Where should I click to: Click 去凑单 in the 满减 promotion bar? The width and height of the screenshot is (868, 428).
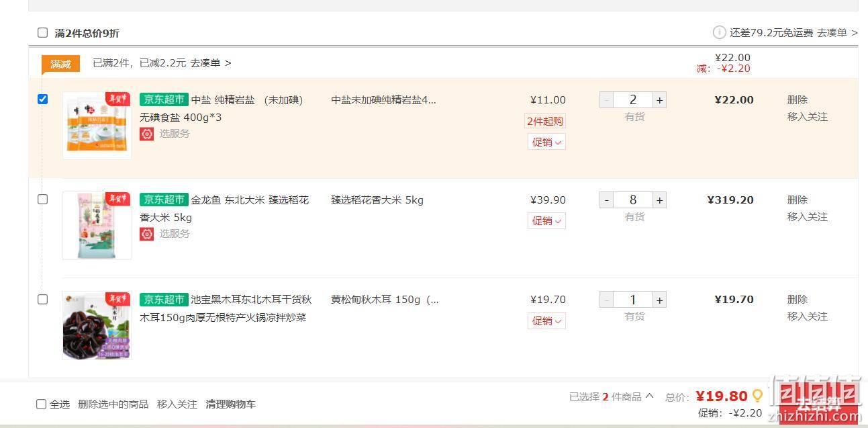211,63
